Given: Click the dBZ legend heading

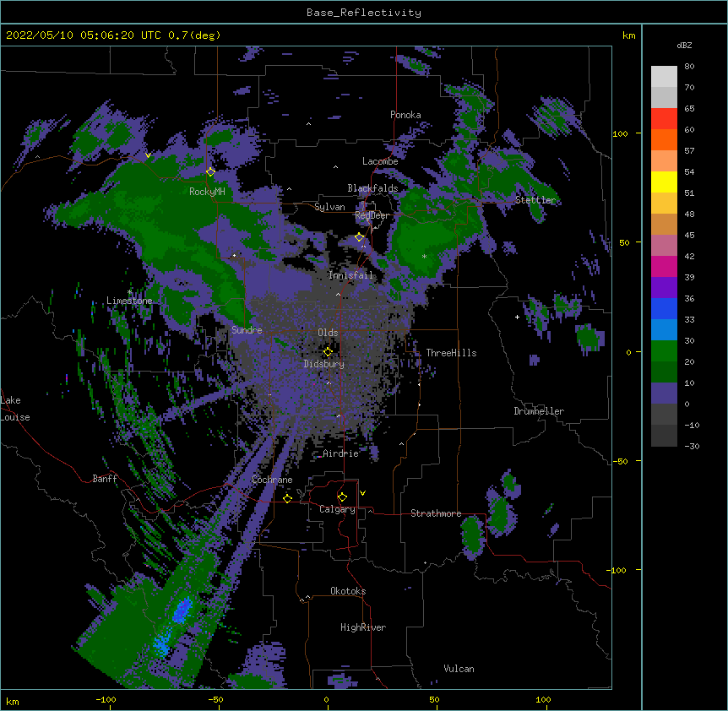Looking at the screenshot, I should coord(684,45).
